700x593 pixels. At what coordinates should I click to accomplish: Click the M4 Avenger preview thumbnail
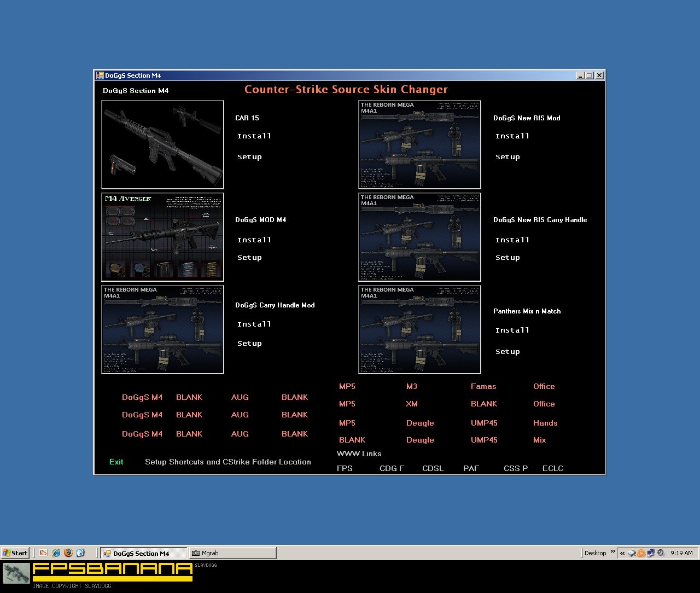[x=162, y=237]
